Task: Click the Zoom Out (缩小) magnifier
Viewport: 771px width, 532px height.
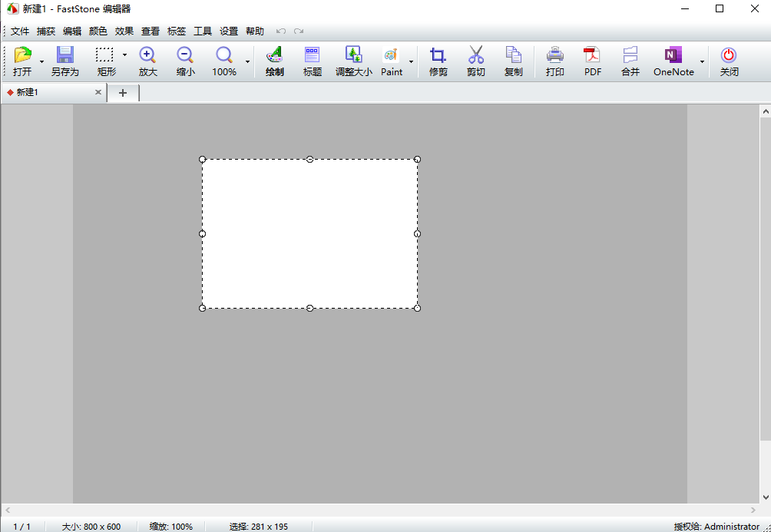Action: point(185,55)
